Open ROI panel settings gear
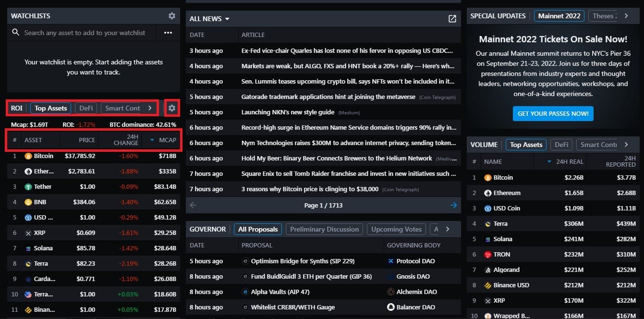Viewport: 644px width, 319px height. [x=171, y=108]
